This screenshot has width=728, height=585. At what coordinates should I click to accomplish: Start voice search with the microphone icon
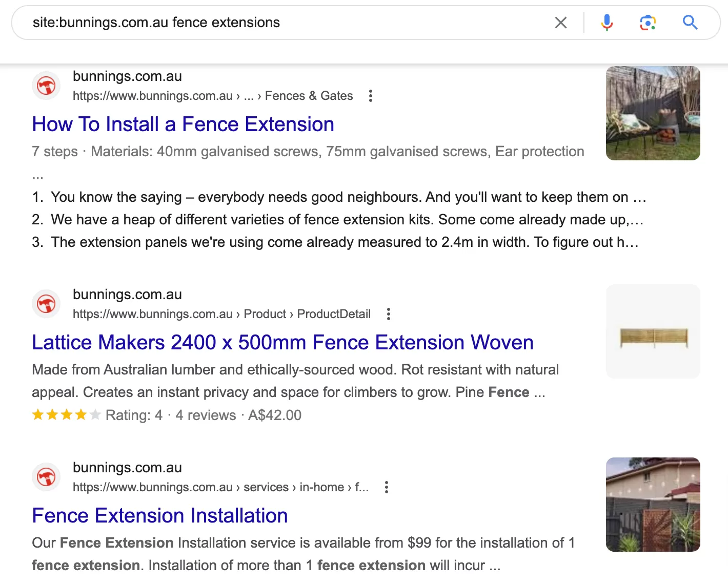pos(607,23)
